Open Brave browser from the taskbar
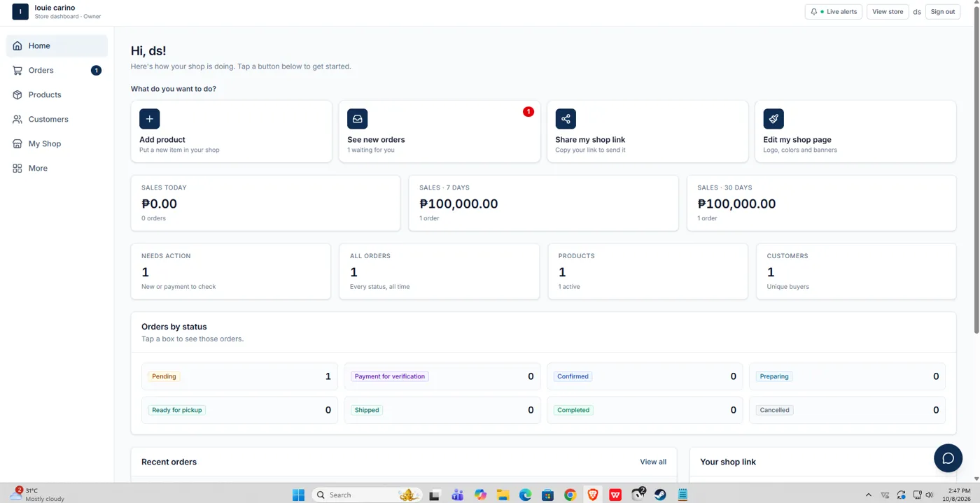 593,495
